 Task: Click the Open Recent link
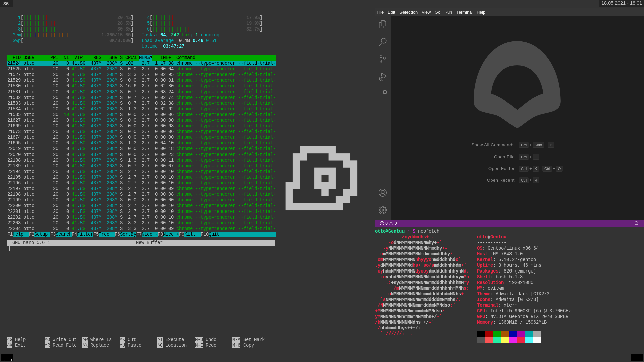[501, 180]
